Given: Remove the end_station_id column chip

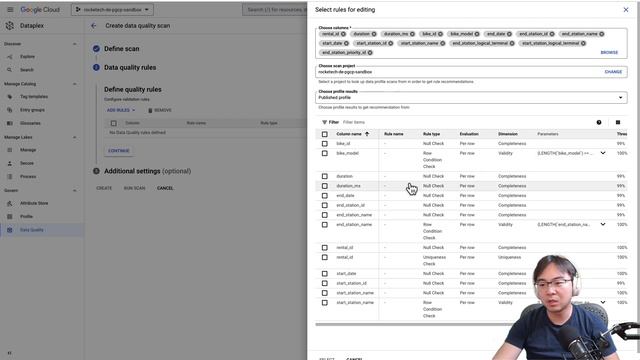Looking at the screenshot, I should tap(552, 34).
